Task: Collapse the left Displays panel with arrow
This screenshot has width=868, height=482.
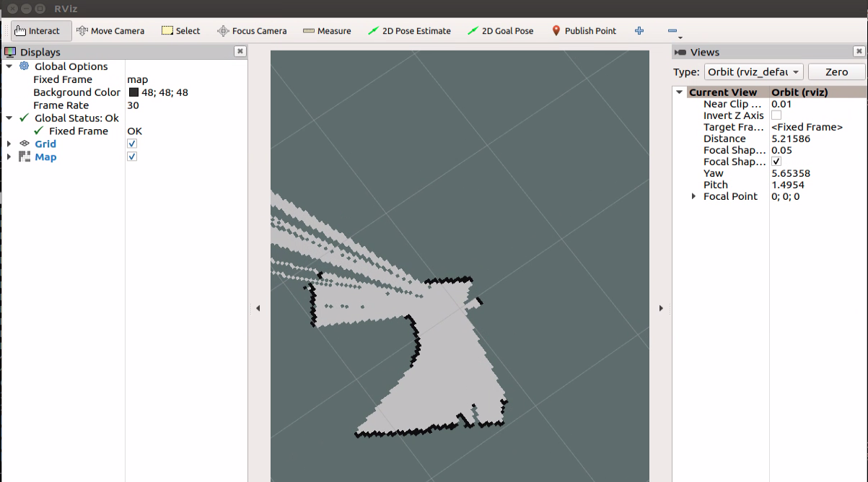Action: click(x=258, y=308)
